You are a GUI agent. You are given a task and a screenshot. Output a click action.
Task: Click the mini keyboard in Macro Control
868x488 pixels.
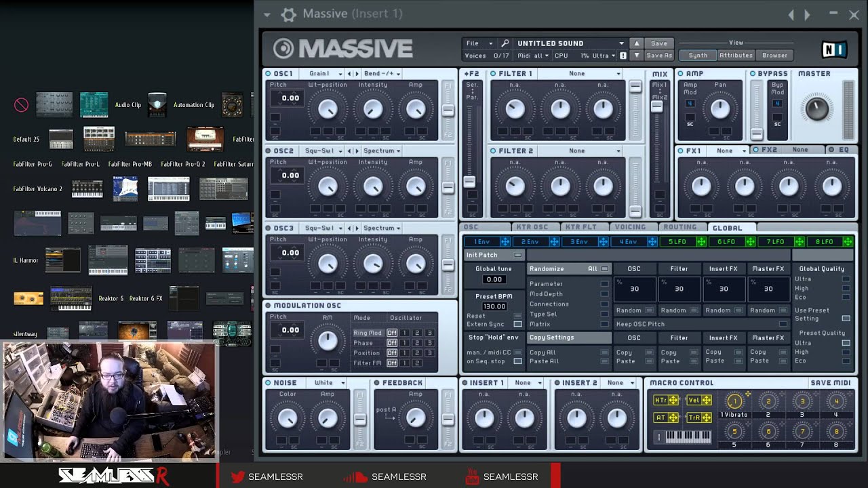pos(689,437)
